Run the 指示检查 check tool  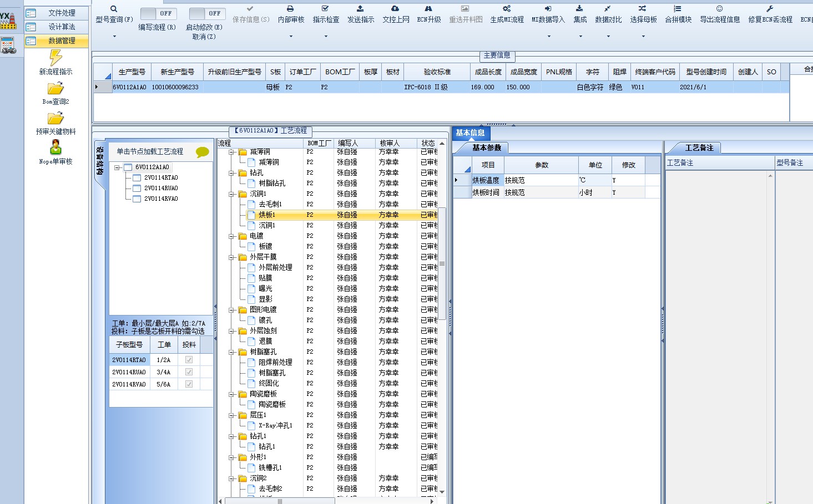point(326,14)
